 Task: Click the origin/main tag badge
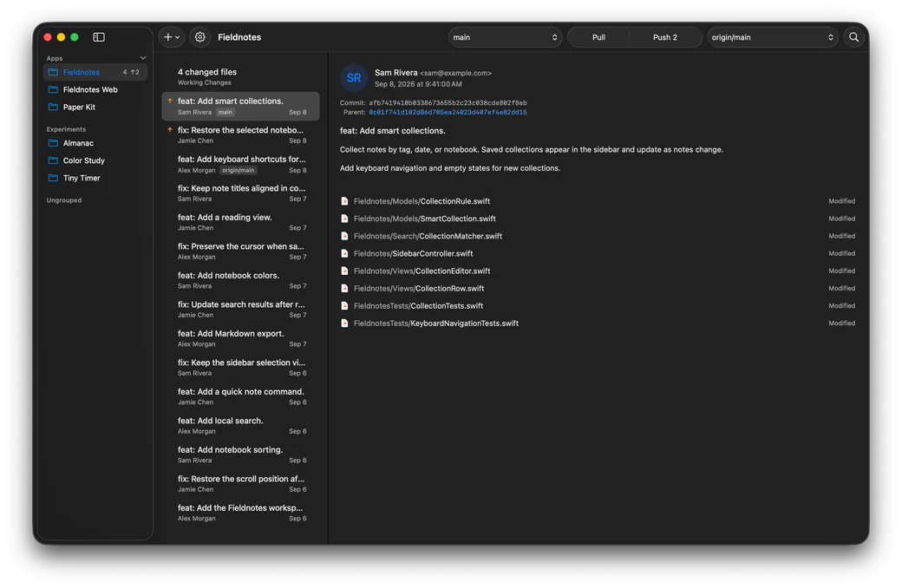pos(239,170)
